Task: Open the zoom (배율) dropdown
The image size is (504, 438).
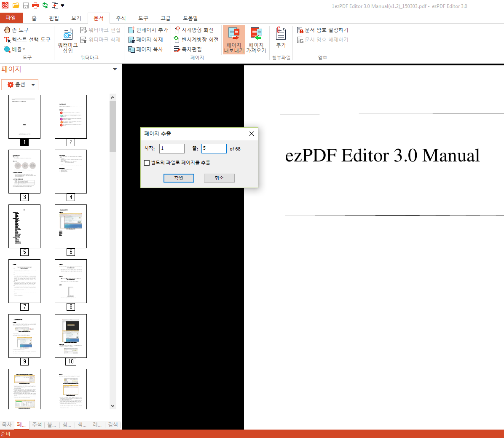Action: pyautogui.click(x=14, y=49)
